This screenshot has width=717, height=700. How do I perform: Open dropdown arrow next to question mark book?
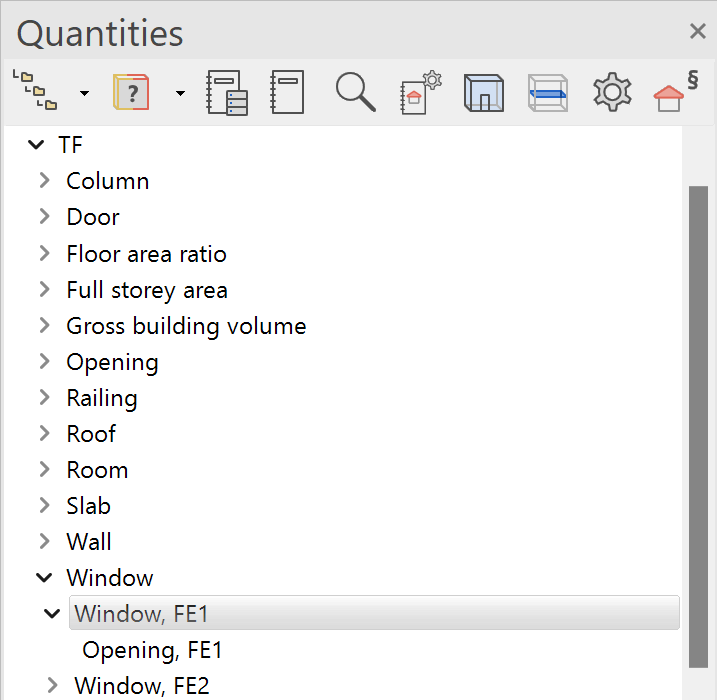180,93
